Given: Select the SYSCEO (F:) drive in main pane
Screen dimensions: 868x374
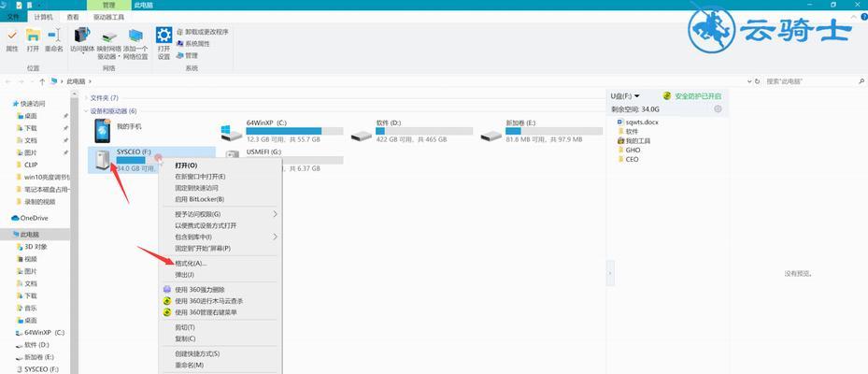Looking at the screenshot, I should [x=151, y=160].
